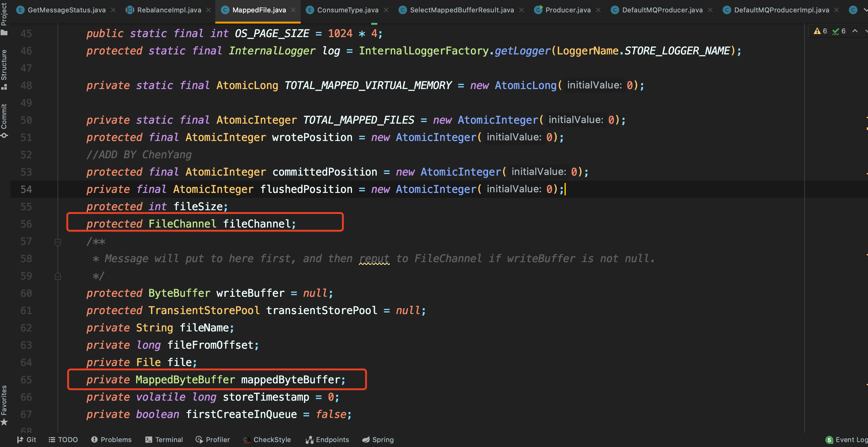
Task: Open DefaultMQProducerImpl.java tab
Action: tap(781, 10)
